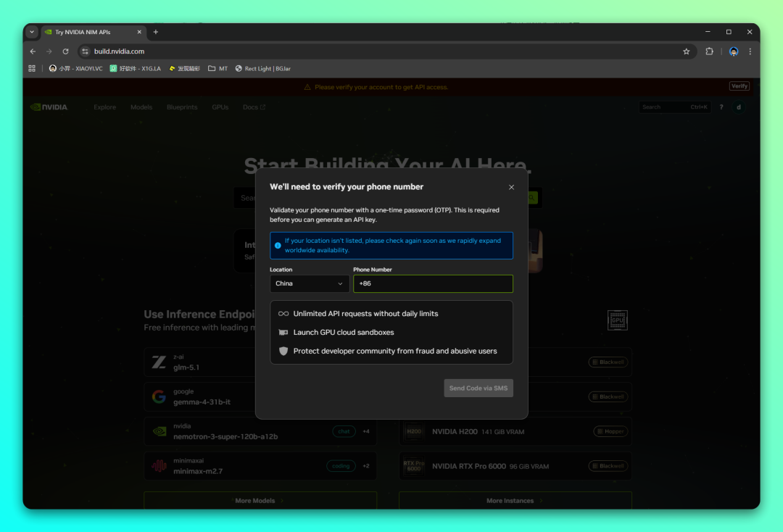
Task: Open the browser extensions puzzle icon
Action: tap(709, 51)
